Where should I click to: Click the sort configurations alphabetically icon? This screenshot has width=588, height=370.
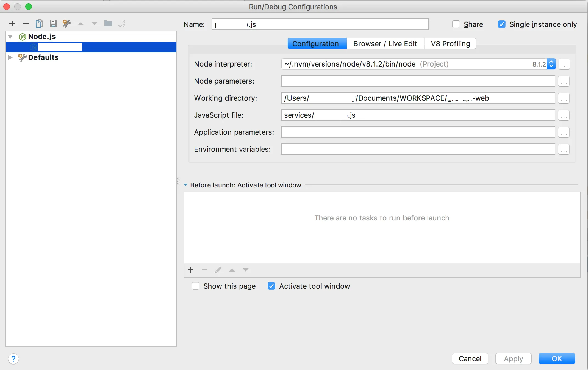[122, 24]
